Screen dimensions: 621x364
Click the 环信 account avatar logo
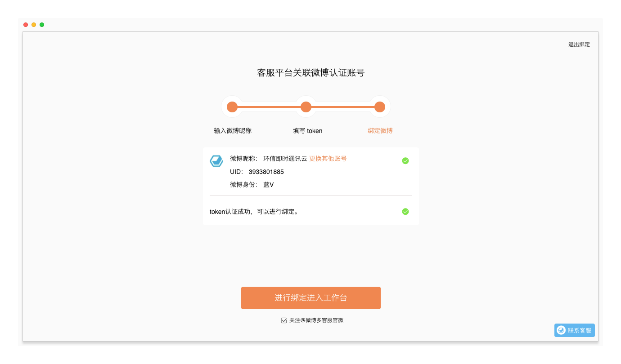pyautogui.click(x=216, y=161)
